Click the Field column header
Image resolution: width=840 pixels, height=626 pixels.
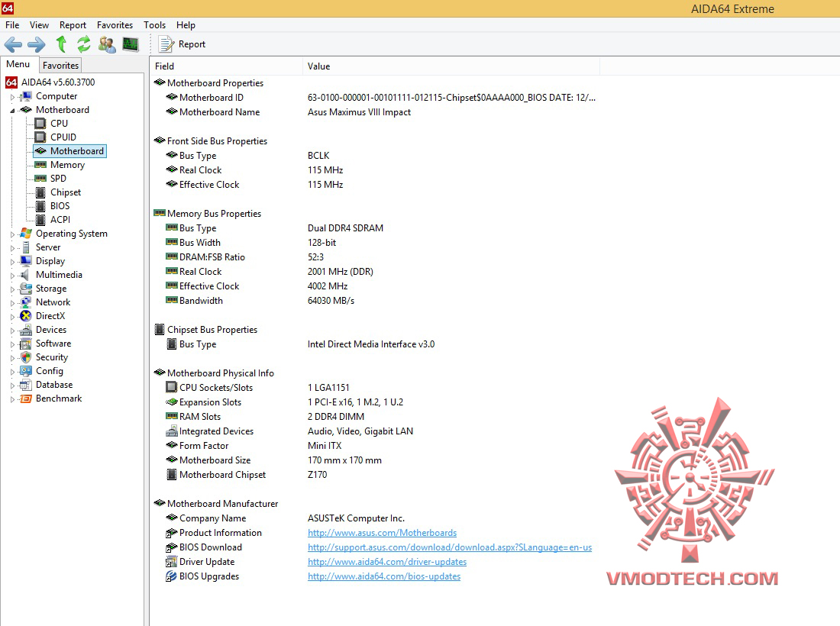tap(226, 66)
